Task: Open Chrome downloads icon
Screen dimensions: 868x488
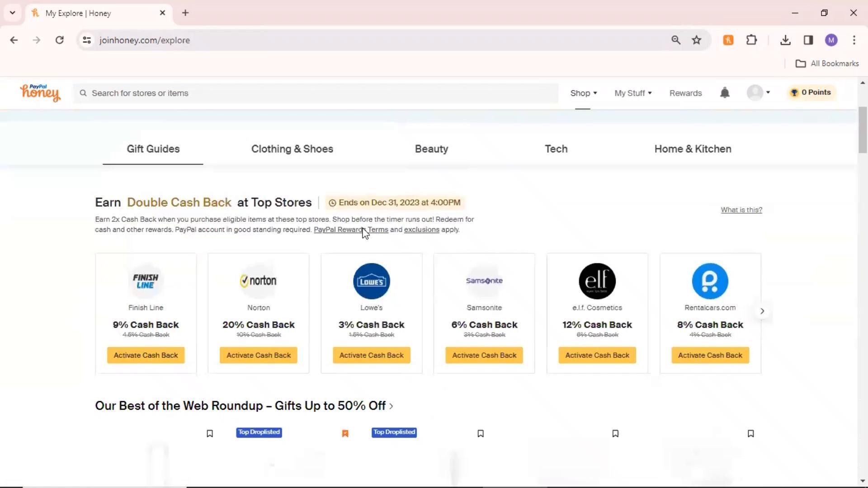Action: pyautogui.click(x=785, y=40)
